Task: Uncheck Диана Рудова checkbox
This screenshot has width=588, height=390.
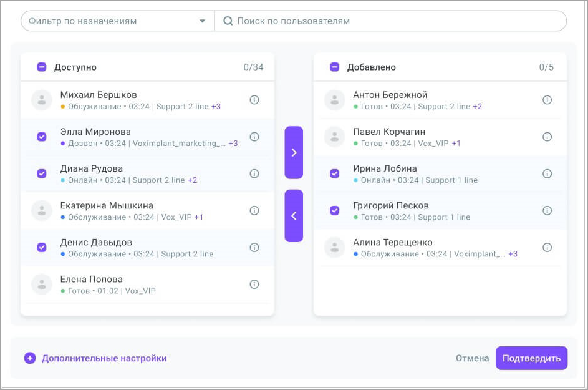Action: [42, 173]
